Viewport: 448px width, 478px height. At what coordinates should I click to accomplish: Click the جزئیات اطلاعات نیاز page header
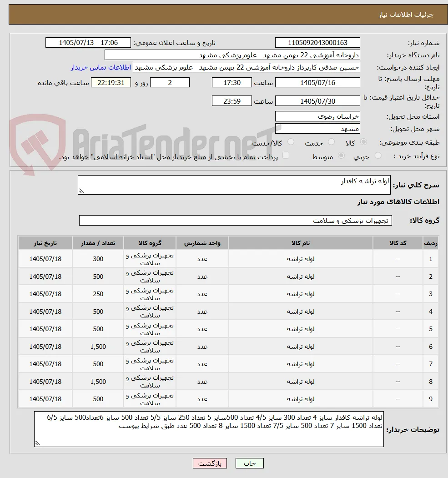coord(406,15)
